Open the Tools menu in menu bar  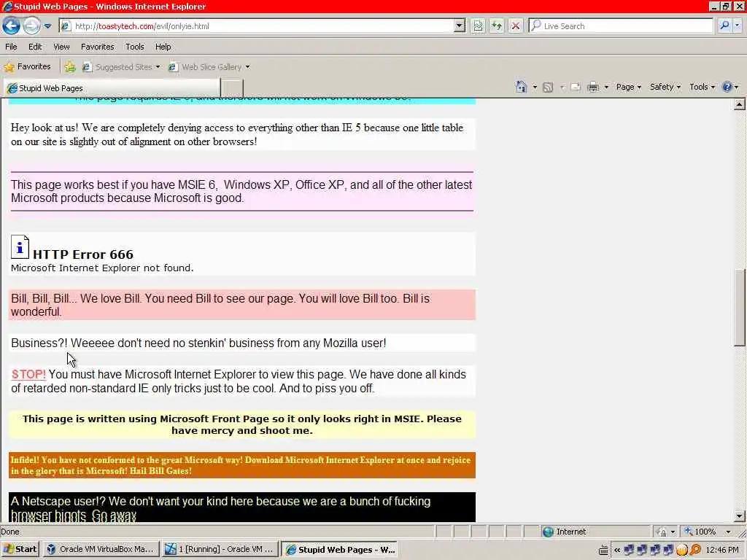pos(135,47)
